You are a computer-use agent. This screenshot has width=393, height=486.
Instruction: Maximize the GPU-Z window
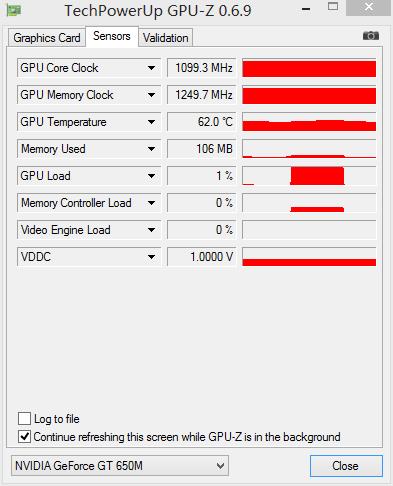(x=333, y=6)
